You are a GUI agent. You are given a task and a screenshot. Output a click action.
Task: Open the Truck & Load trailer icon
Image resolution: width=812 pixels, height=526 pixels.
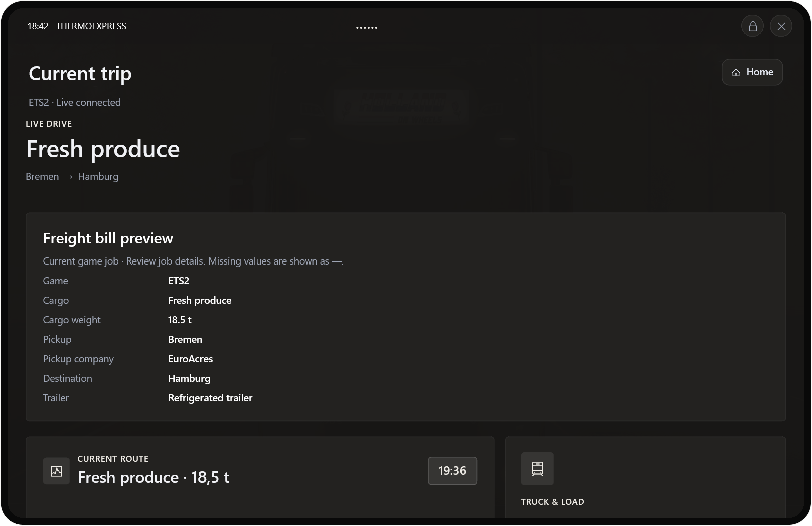[537, 469]
